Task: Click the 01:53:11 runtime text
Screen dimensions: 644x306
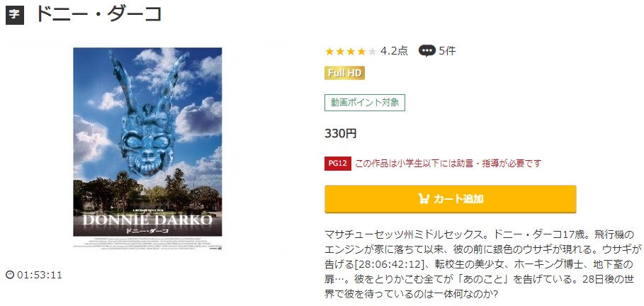Action: [x=40, y=276]
